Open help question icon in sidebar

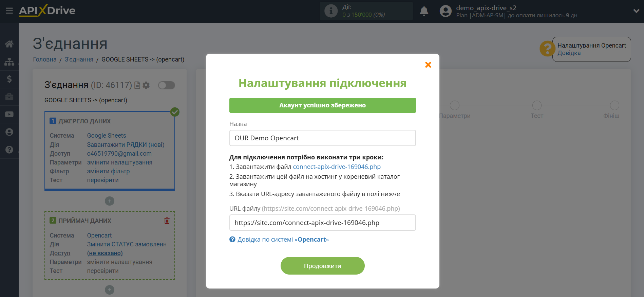click(x=9, y=150)
